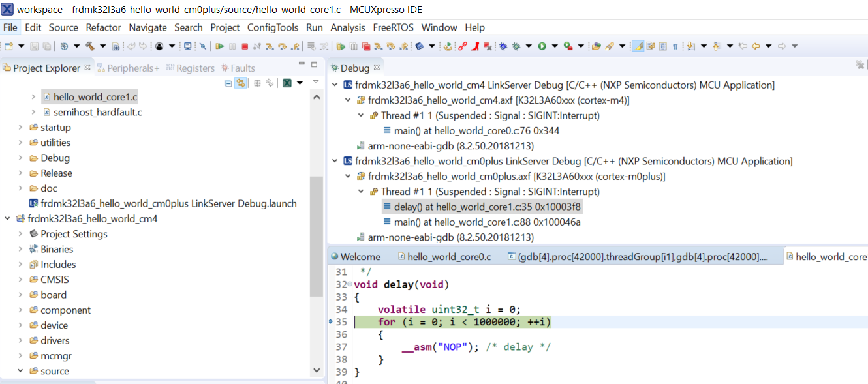
Task: Switch to the Registers tab
Action: [191, 68]
